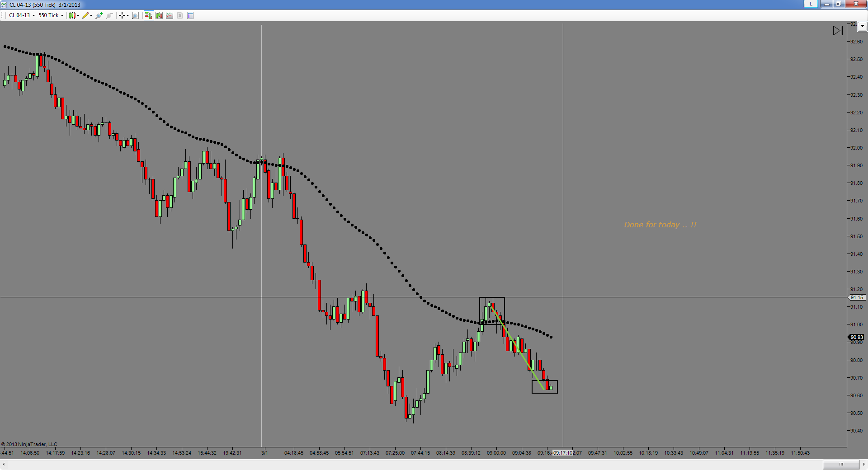Select the green diagonal trend line drawing
868x470 pixels.
point(518,348)
